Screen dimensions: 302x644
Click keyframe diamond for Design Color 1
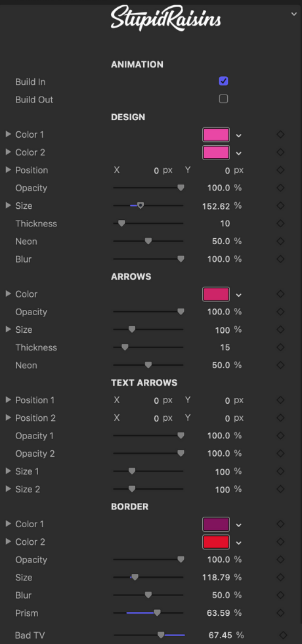(280, 135)
